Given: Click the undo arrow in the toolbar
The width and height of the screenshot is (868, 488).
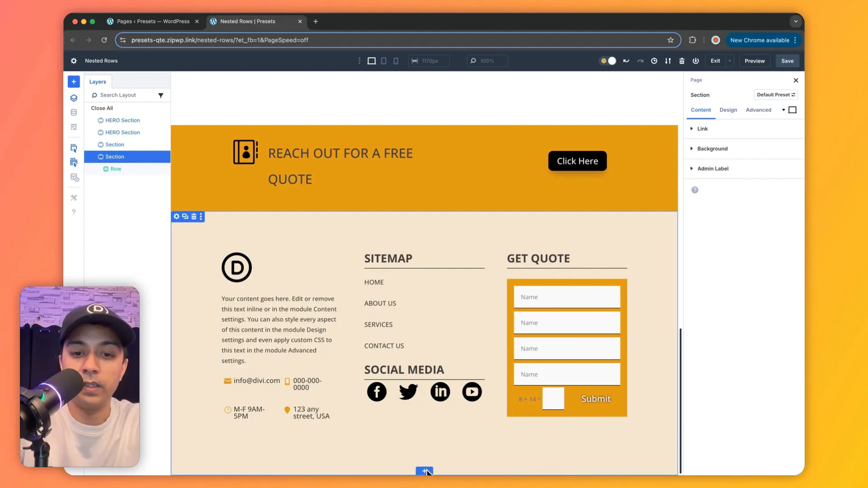Looking at the screenshot, I should (626, 61).
